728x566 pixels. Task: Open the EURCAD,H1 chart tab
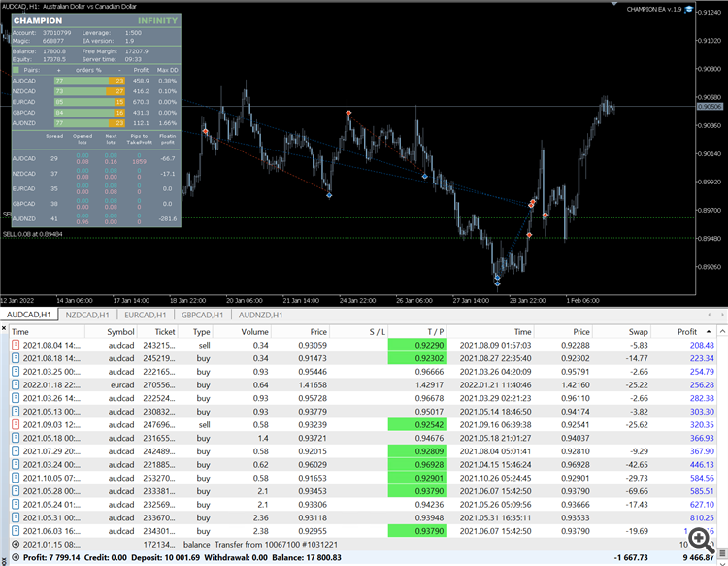(146, 315)
